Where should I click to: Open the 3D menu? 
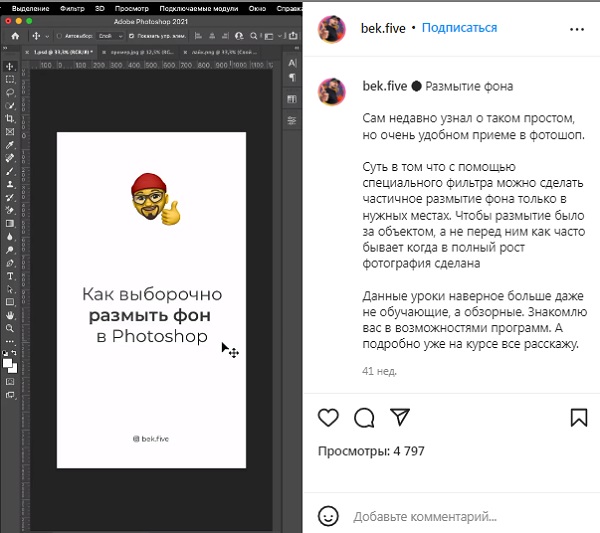(99, 8)
